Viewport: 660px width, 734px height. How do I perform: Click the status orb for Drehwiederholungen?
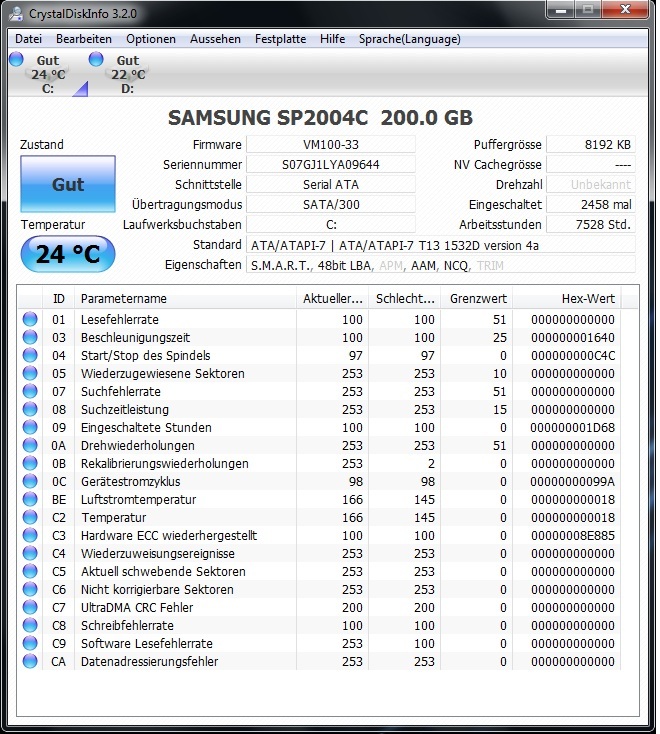click(30, 445)
